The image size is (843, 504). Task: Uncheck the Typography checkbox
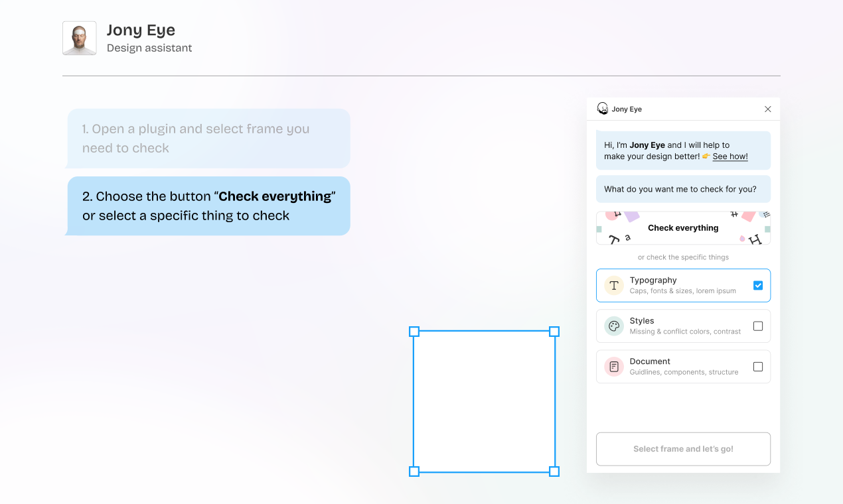coord(758,285)
